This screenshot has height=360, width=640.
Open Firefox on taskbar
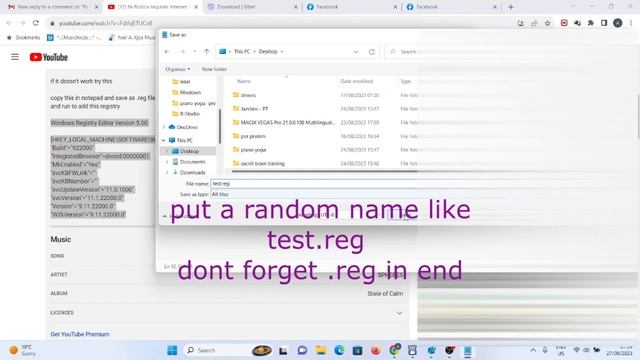pyautogui.click(x=376, y=351)
